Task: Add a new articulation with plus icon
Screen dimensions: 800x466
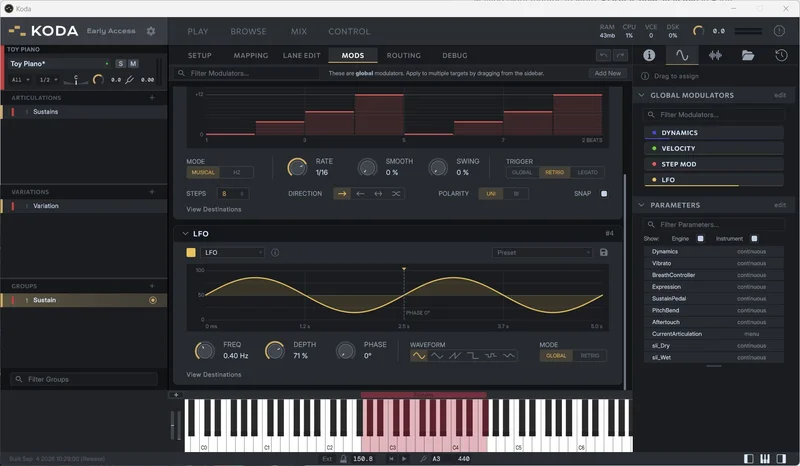Action: [152, 97]
